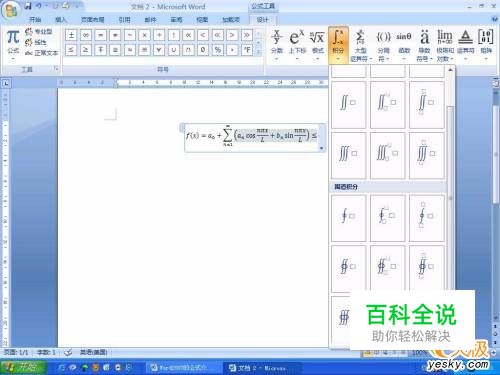Viewport: 500px width, 375px height.
Task: Click the 英语(美国) language indicator
Action: tap(93, 352)
